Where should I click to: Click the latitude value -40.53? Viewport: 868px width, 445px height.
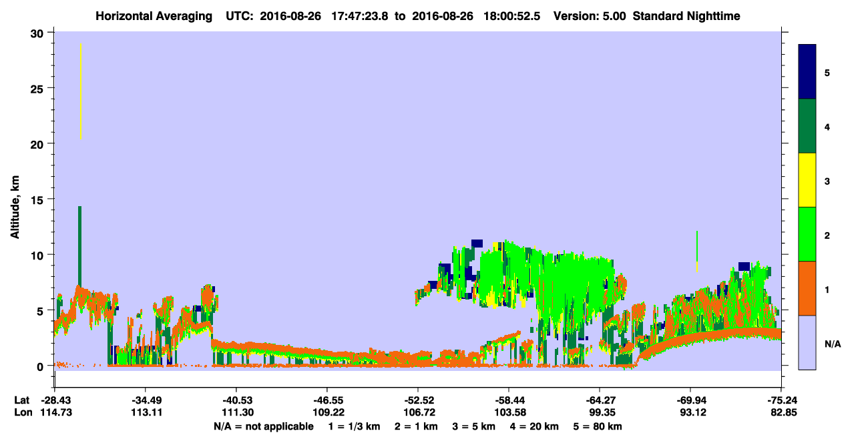coord(236,400)
